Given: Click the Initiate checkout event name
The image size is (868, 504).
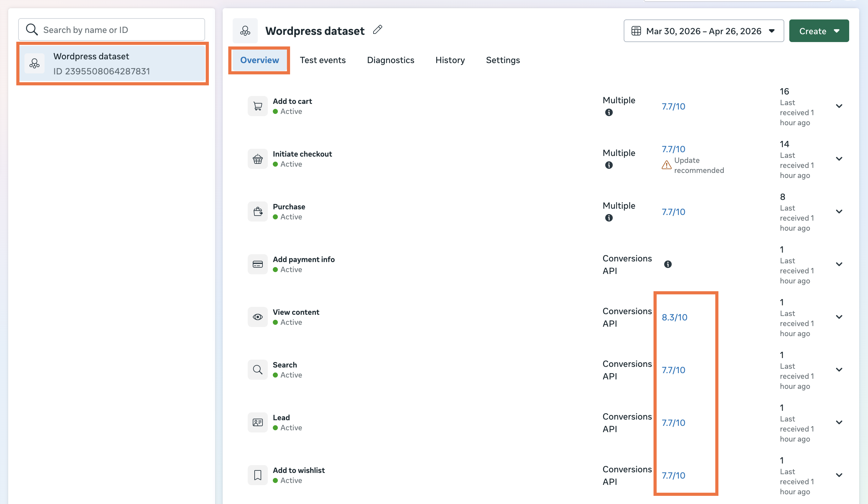Looking at the screenshot, I should [302, 154].
